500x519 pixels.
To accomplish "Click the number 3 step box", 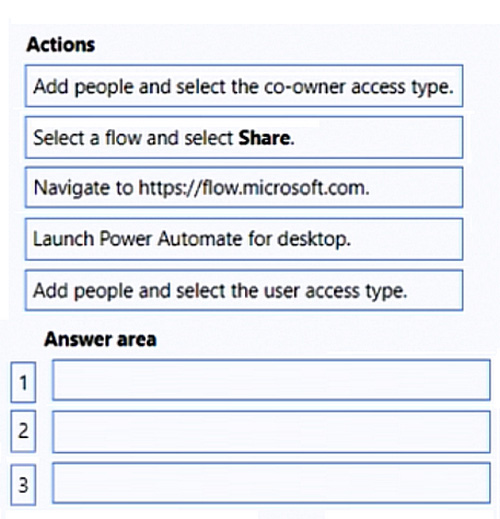I will coord(23,485).
